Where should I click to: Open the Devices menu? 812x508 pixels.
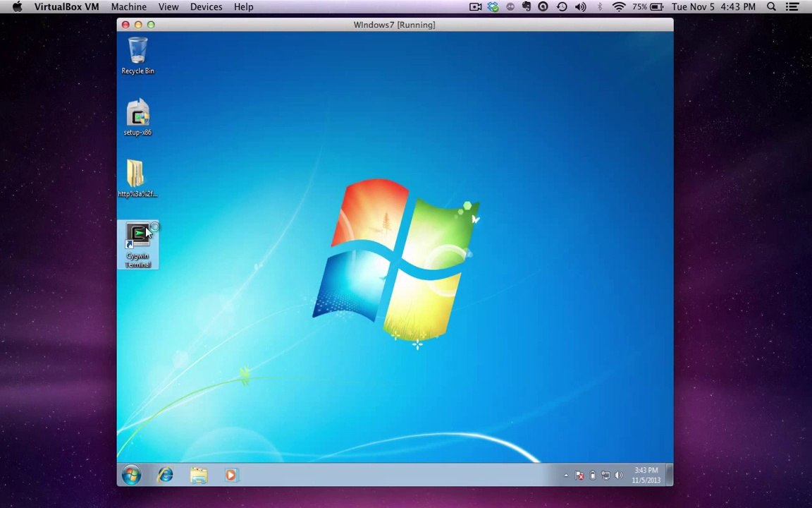(206, 7)
